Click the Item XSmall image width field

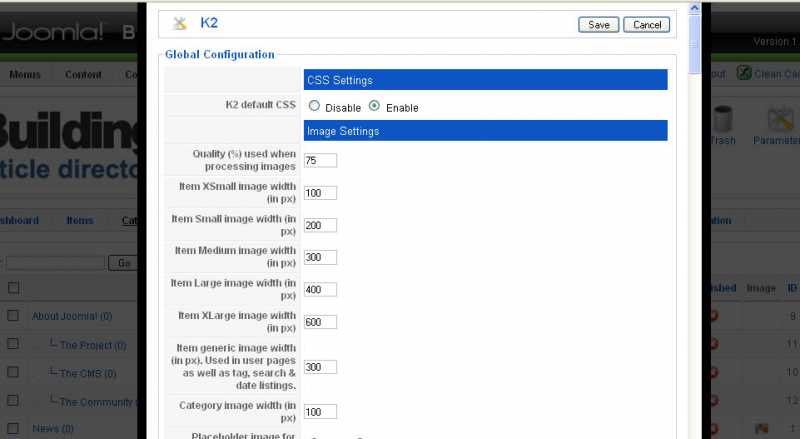[320, 193]
